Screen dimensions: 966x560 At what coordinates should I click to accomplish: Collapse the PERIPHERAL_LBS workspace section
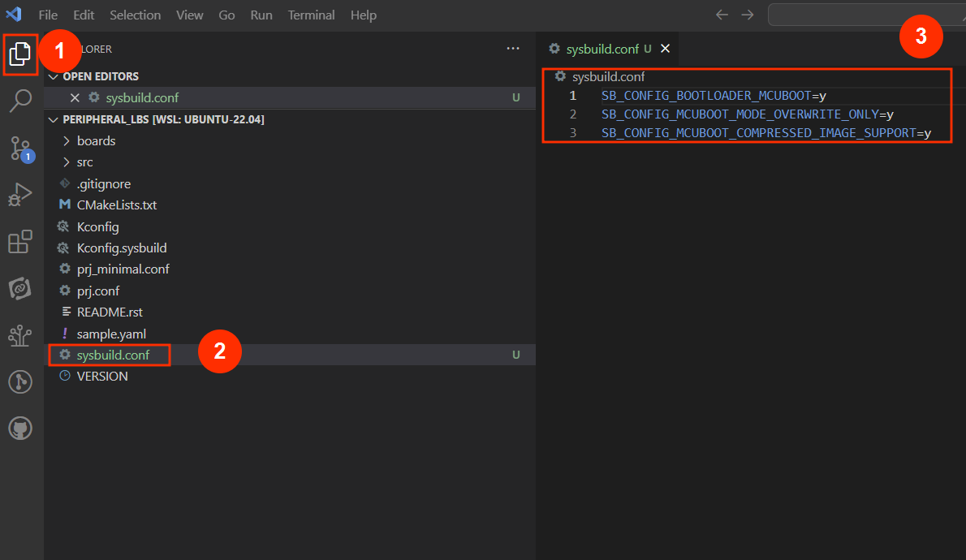(54, 119)
